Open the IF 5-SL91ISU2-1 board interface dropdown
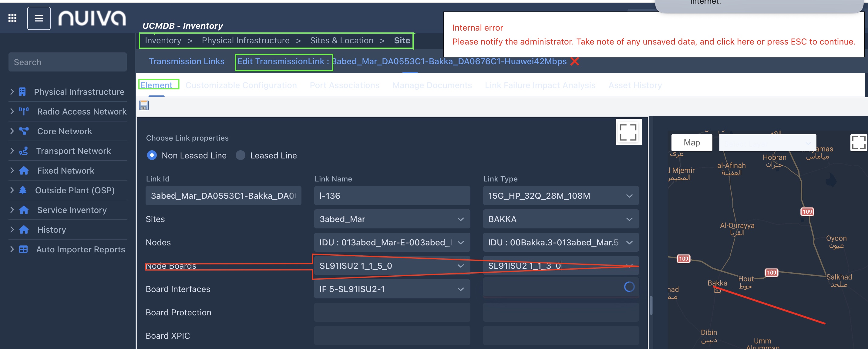 coord(392,289)
